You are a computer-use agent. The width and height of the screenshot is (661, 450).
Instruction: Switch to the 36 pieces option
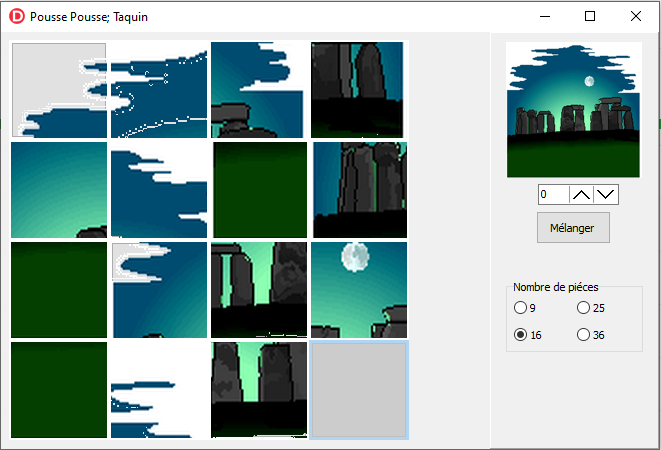pos(584,335)
